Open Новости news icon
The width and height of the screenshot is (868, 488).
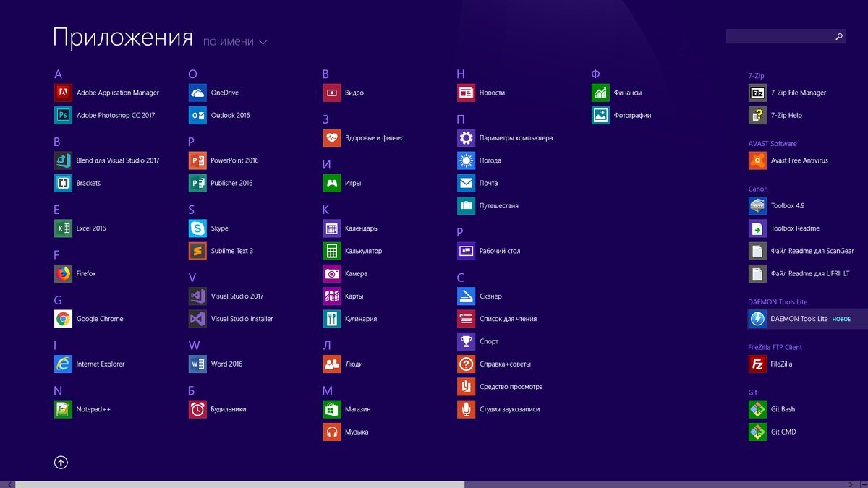click(467, 93)
